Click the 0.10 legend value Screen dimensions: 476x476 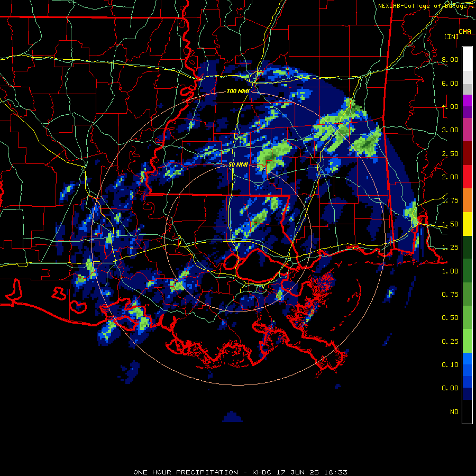pos(450,365)
